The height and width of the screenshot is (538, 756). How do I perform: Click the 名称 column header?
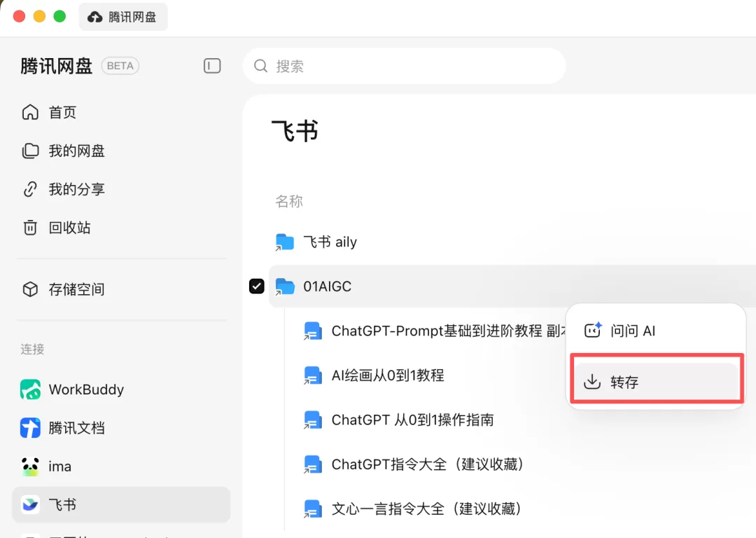click(289, 201)
